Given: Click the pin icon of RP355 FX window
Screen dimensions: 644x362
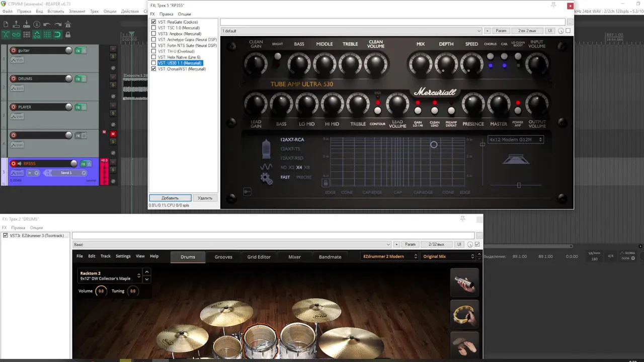Looking at the screenshot, I should tap(553, 5).
